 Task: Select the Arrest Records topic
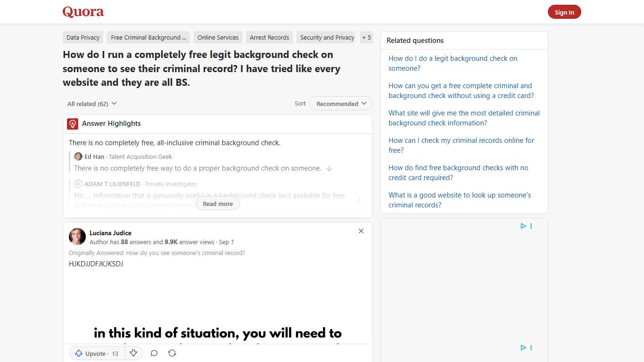click(x=269, y=37)
